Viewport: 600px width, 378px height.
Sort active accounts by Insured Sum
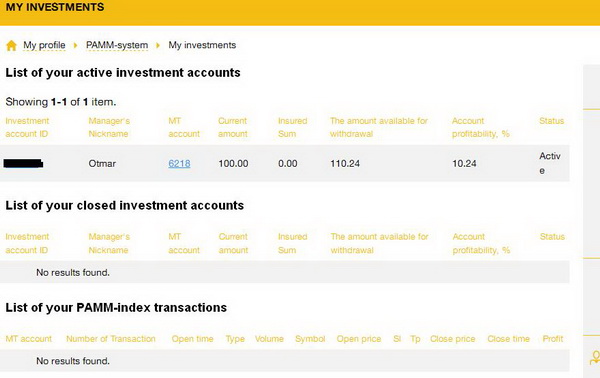point(292,127)
